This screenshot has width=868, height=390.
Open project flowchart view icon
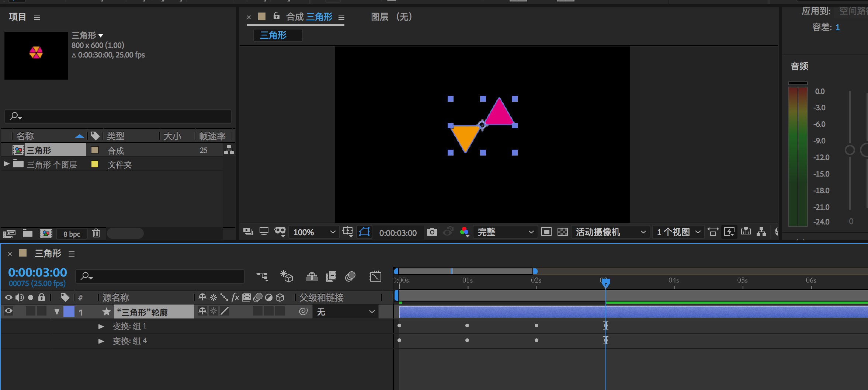click(229, 150)
